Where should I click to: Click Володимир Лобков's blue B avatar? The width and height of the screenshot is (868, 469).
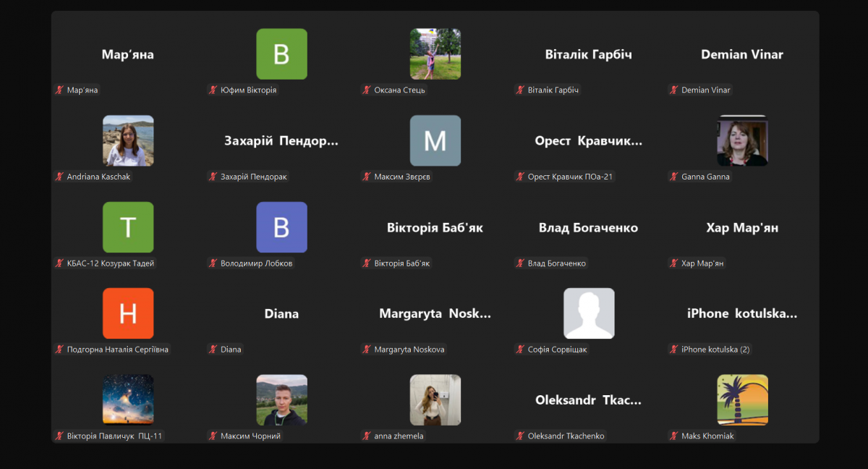pyautogui.click(x=281, y=227)
